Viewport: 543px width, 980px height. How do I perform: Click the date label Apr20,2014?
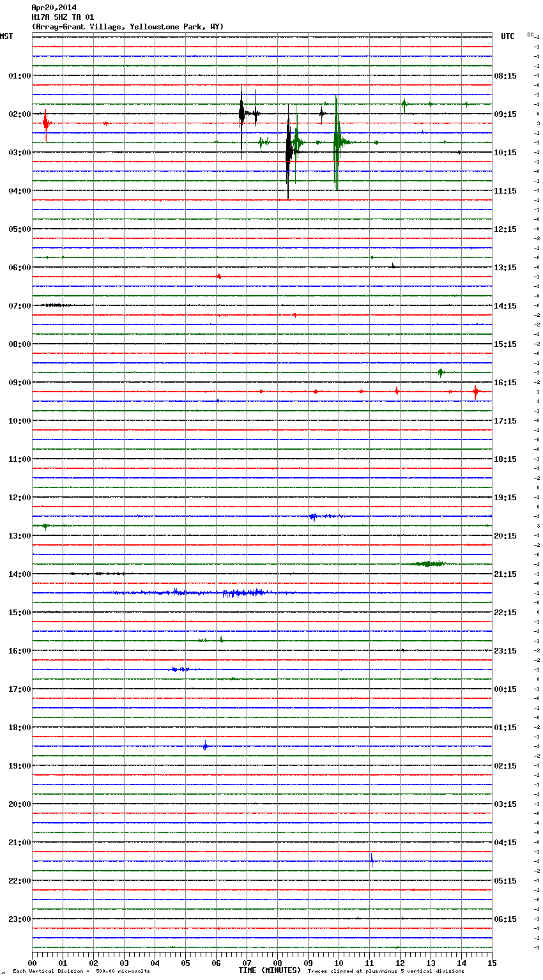(x=54, y=8)
